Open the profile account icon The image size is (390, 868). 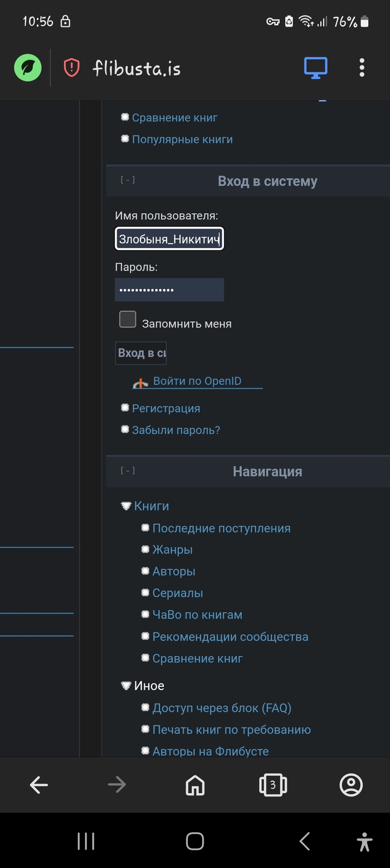(351, 785)
